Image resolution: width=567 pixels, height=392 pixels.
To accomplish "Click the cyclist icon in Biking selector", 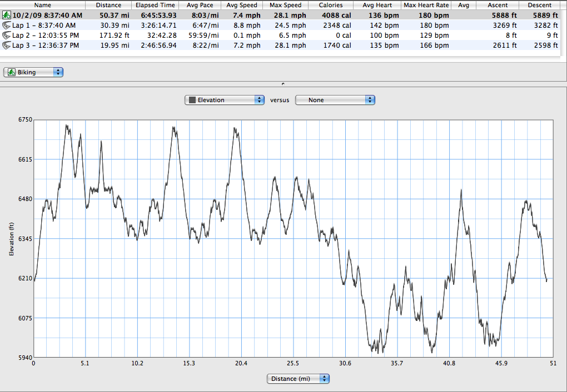I will [x=11, y=72].
